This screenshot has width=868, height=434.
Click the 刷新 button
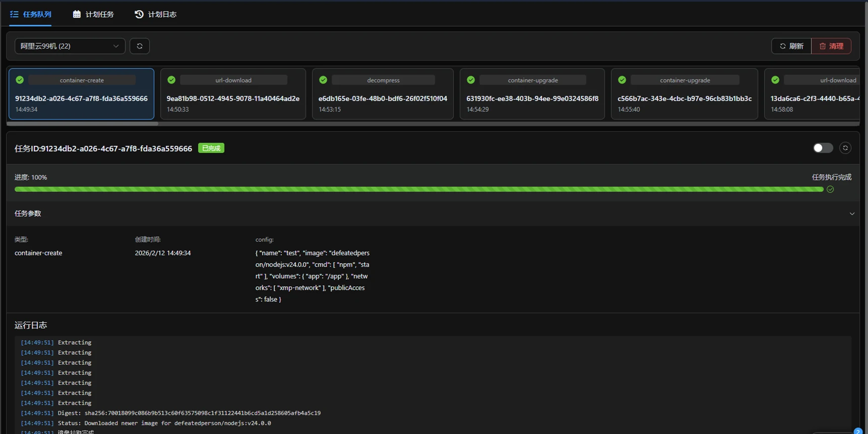[x=791, y=46]
